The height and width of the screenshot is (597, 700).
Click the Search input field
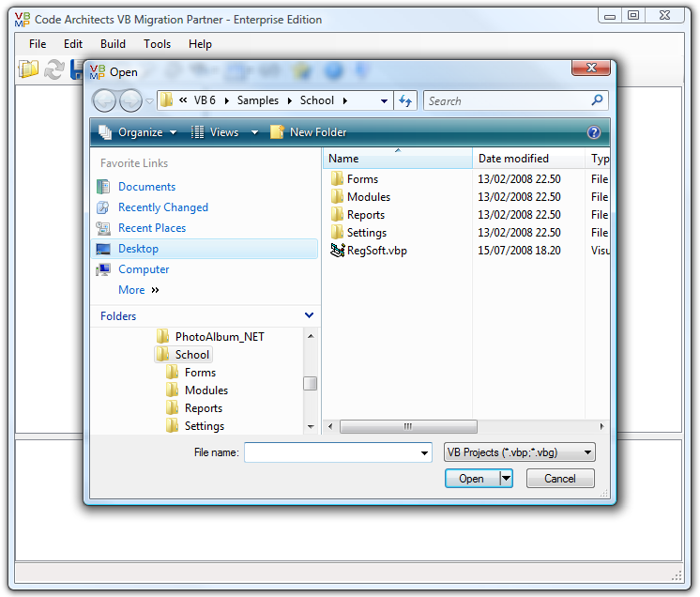(x=507, y=101)
